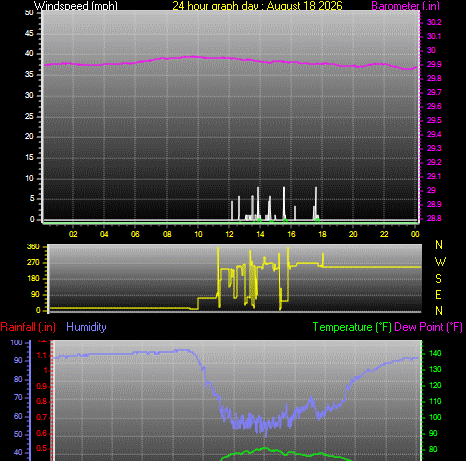This screenshot has height=461, width=466.
Task: Click the Temperature (°F) legend label
Action: 352,327
